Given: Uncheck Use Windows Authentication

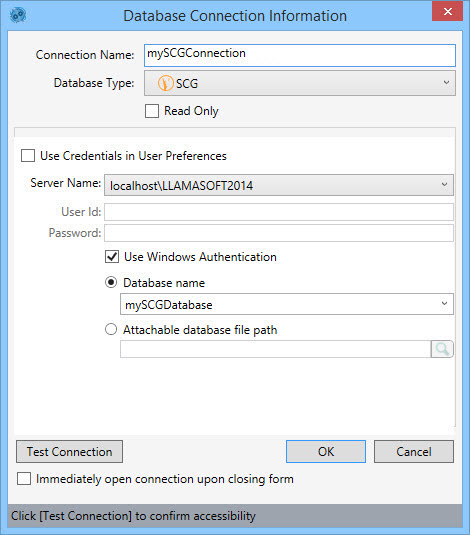Looking at the screenshot, I should (x=112, y=257).
